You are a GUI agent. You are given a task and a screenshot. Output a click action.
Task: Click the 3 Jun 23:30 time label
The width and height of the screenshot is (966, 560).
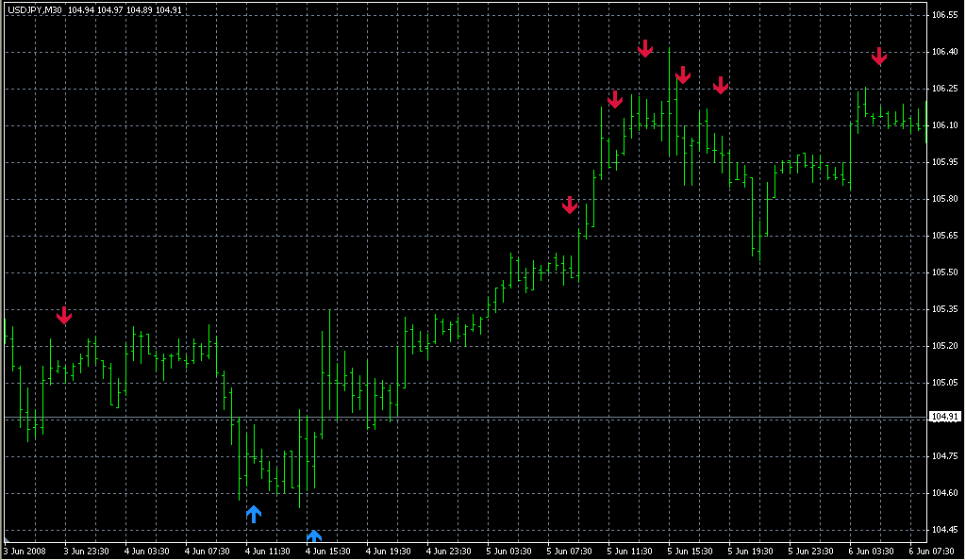pos(86,552)
